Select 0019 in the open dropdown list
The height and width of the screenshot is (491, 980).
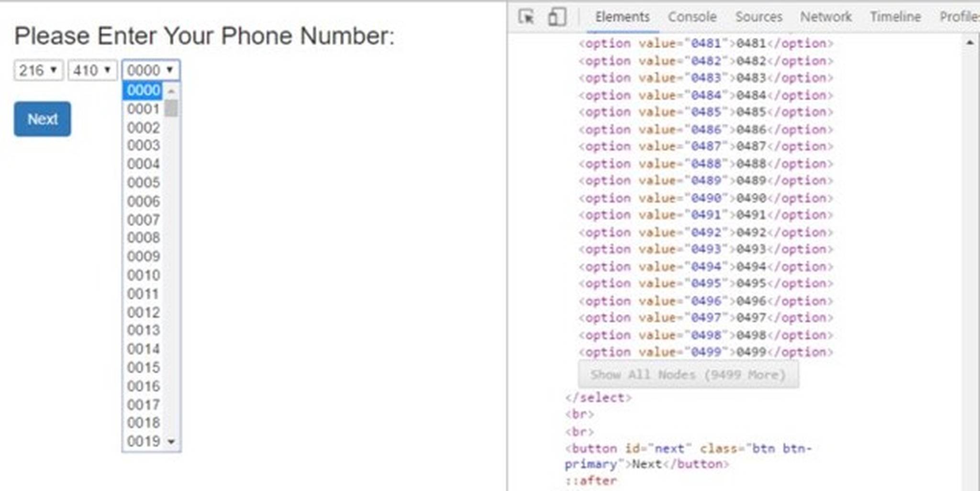pyautogui.click(x=143, y=441)
